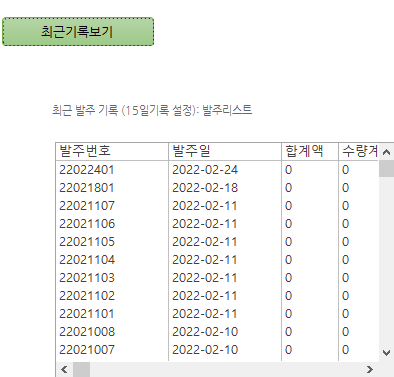Click the date 2022-02-24
The image size is (394, 377).
[x=205, y=170]
